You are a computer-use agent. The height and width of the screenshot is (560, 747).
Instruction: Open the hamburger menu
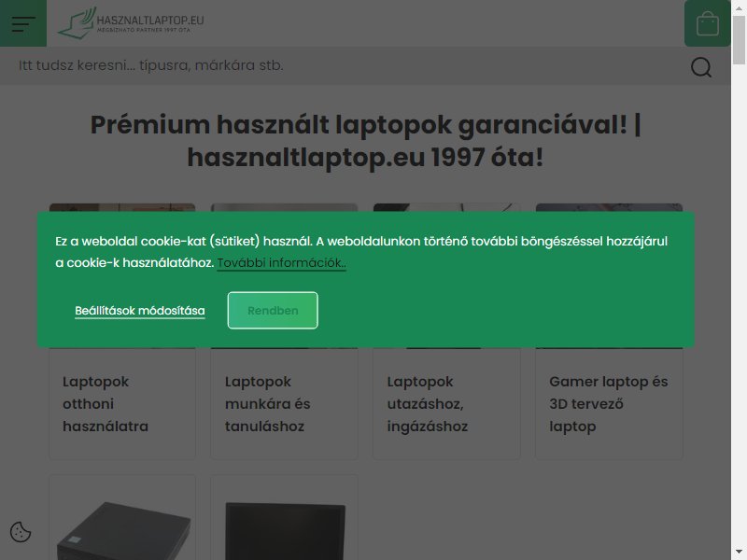coord(23,23)
